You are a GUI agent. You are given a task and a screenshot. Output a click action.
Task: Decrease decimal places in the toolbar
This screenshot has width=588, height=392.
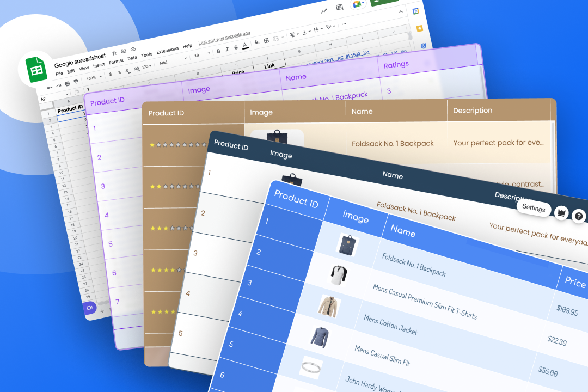click(128, 71)
